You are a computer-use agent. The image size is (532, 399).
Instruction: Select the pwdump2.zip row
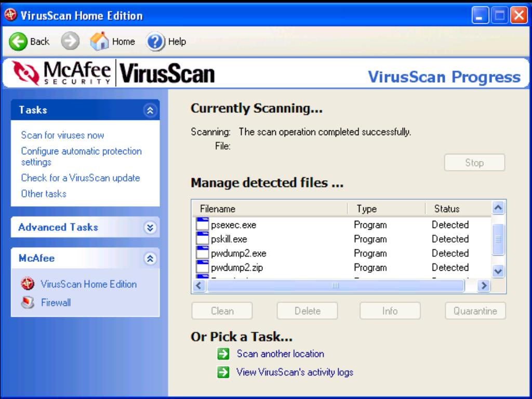[x=342, y=268]
